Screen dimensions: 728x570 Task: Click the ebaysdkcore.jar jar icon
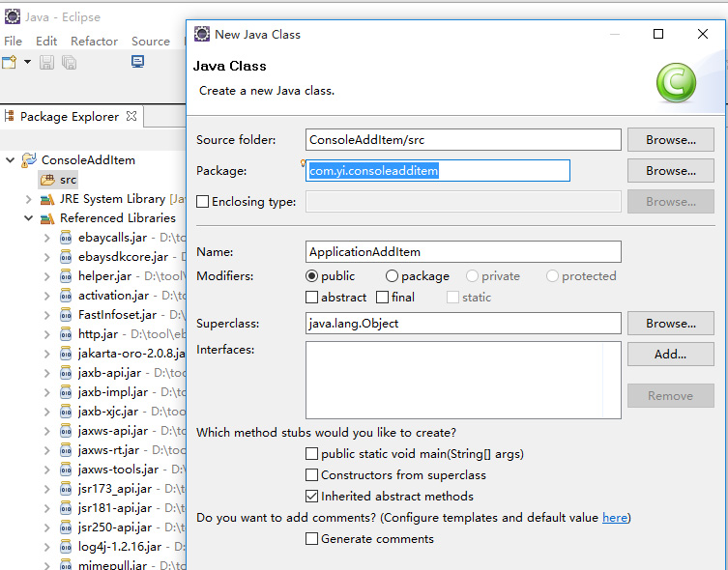pos(66,257)
